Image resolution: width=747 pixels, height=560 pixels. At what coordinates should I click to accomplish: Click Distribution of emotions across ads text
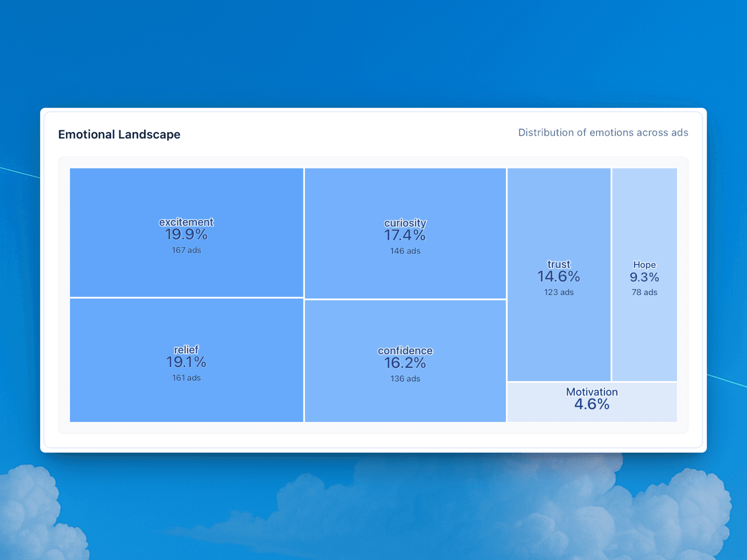pyautogui.click(x=603, y=133)
